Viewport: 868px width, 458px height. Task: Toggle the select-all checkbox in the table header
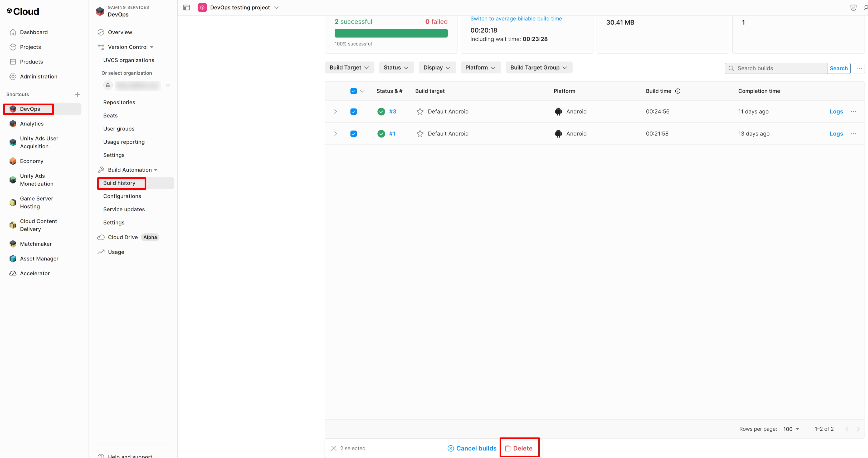coord(353,91)
